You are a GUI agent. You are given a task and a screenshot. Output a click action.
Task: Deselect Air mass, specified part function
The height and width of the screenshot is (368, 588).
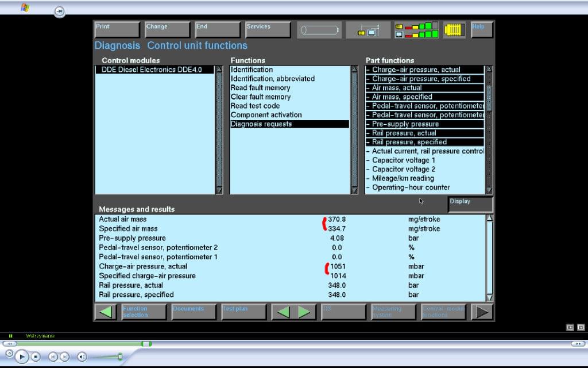pyautogui.click(x=424, y=97)
